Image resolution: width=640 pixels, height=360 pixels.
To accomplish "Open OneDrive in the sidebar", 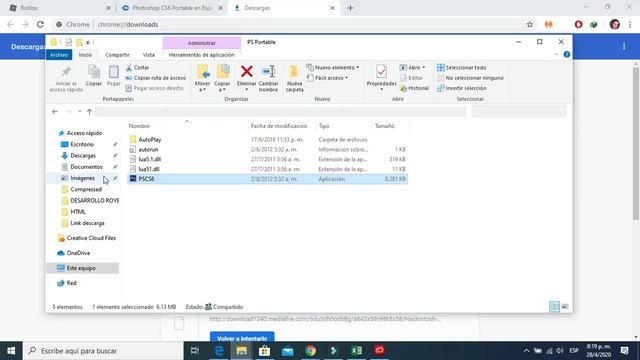I will [x=78, y=253].
